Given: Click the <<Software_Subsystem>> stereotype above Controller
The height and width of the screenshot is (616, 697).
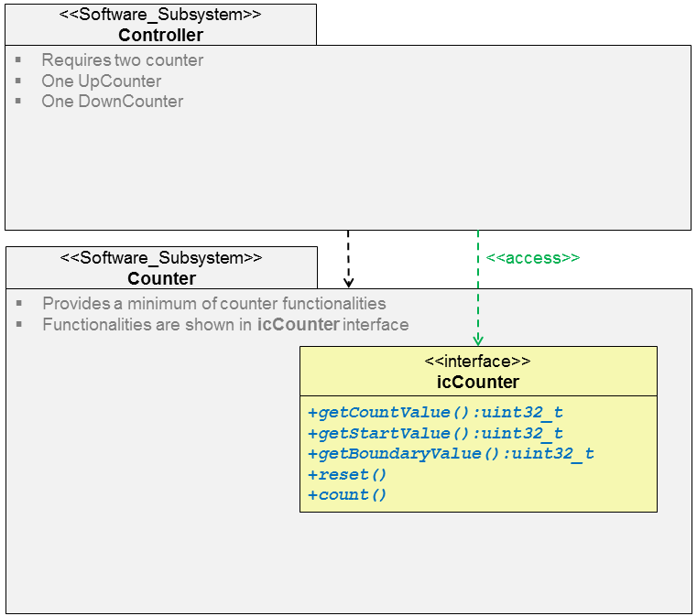Looking at the screenshot, I should click(x=160, y=15).
